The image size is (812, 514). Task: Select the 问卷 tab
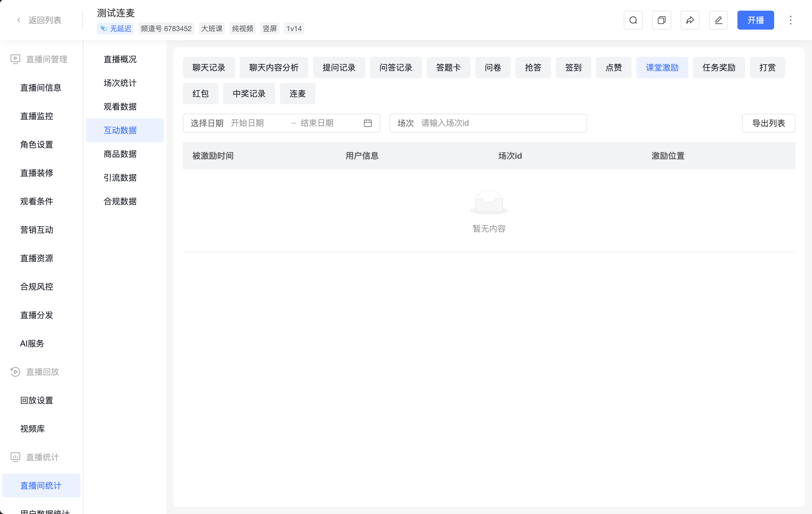pyautogui.click(x=493, y=68)
